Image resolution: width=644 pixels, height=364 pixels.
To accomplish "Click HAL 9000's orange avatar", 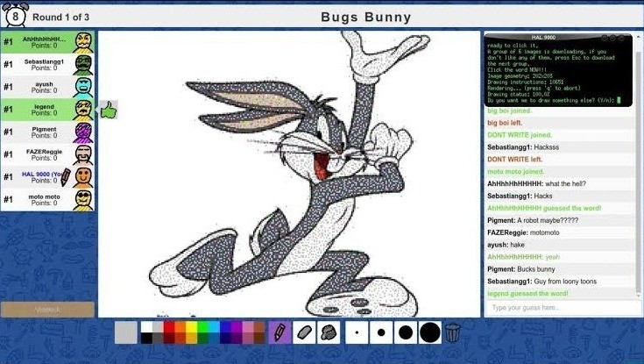I will pos(83,177).
